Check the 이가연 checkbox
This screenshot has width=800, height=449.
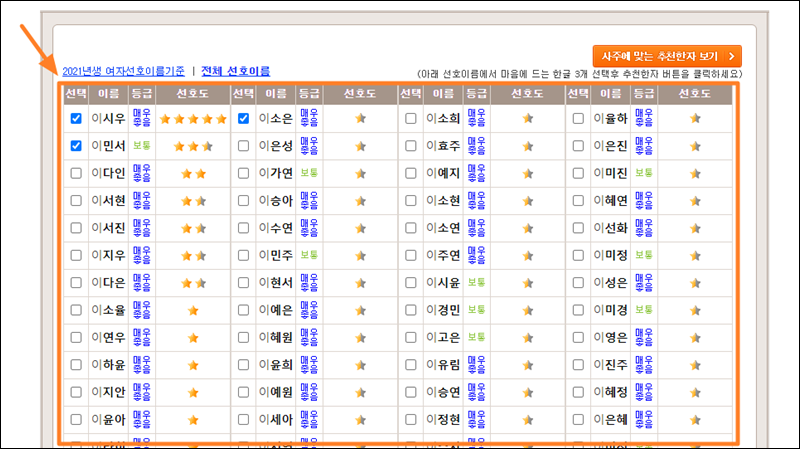tap(243, 173)
